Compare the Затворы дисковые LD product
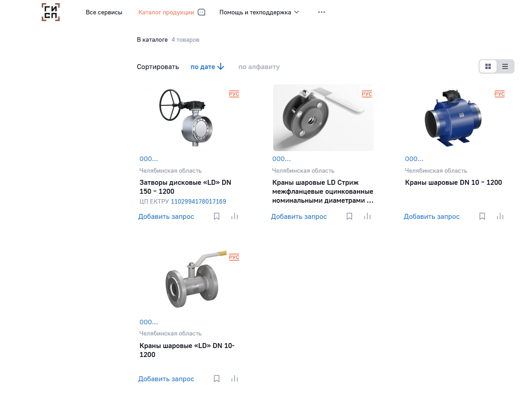Screen dimensions: 532x396 pyautogui.click(x=235, y=216)
